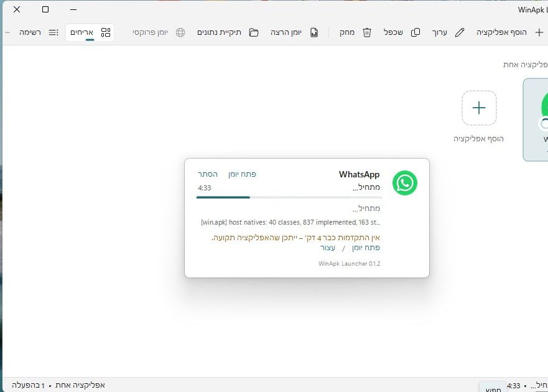This screenshot has width=548, height=392.
Task: Click the 'WinApk Launcher 0.1.2' version text
Action: coord(349,264)
